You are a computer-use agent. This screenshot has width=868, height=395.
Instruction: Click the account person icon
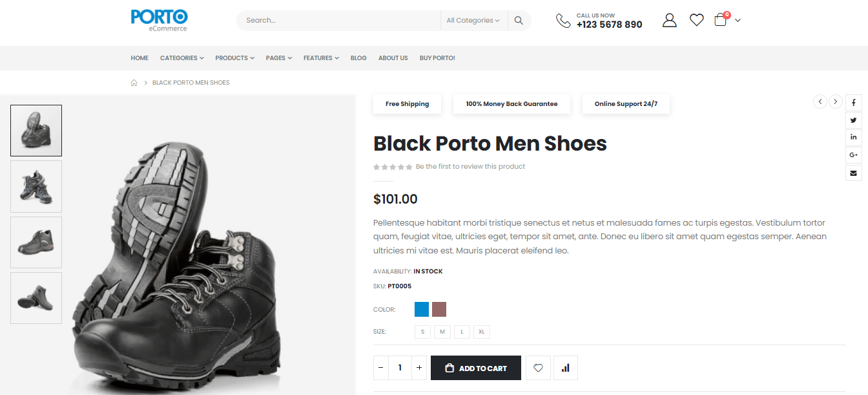669,20
